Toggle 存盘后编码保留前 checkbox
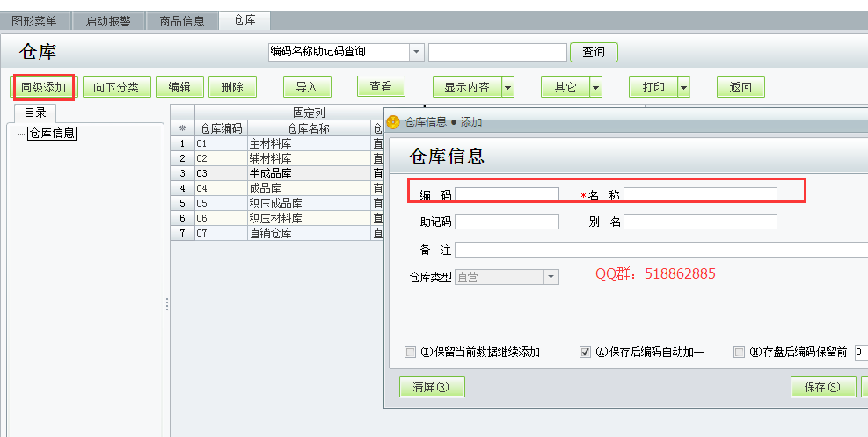This screenshot has width=868, height=437. coord(739,353)
